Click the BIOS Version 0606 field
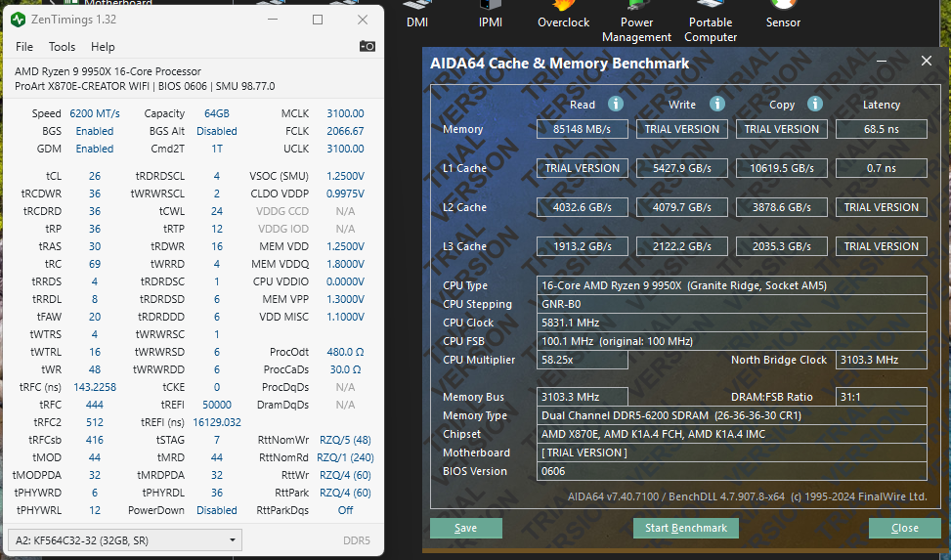This screenshot has height=560, width=951. coord(732,471)
